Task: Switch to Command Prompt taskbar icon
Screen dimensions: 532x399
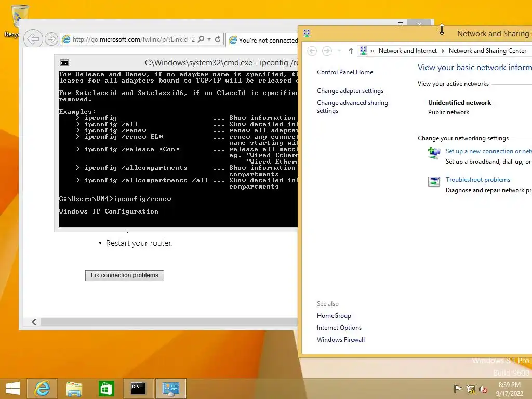Action: (x=138, y=389)
